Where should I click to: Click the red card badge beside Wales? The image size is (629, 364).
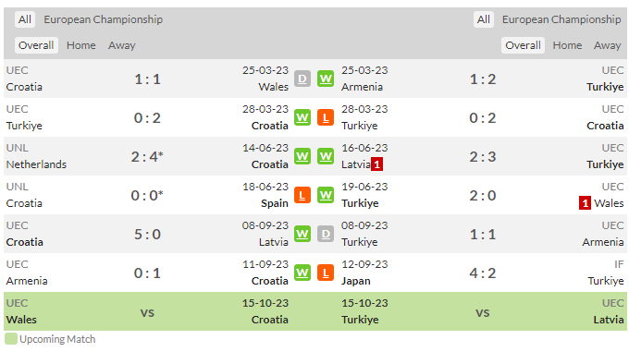585,203
